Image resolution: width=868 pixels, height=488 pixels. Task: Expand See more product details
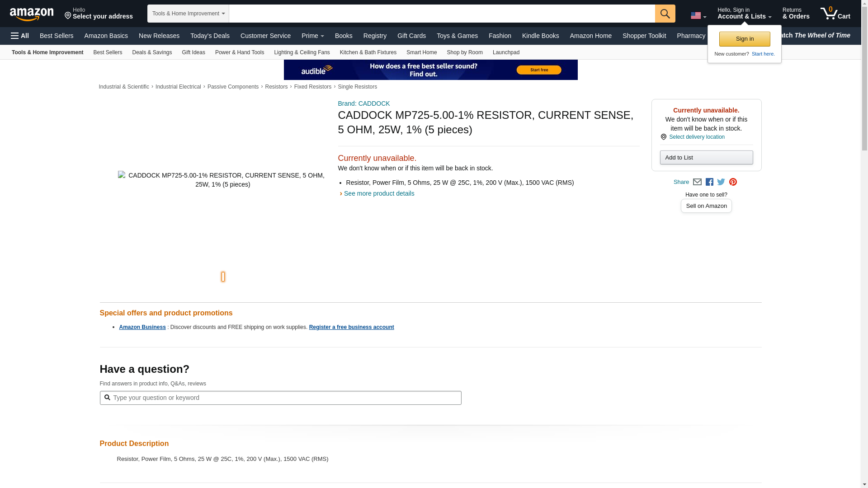378,193
